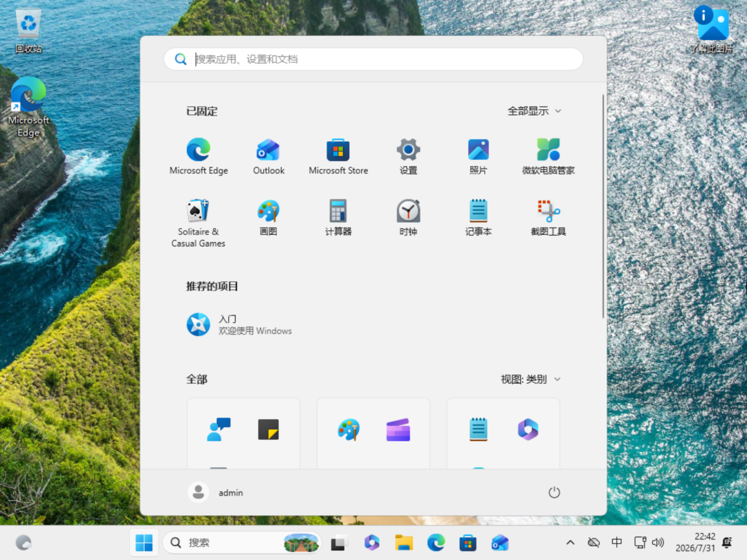Launch 微软电脑管家 app

(548, 157)
